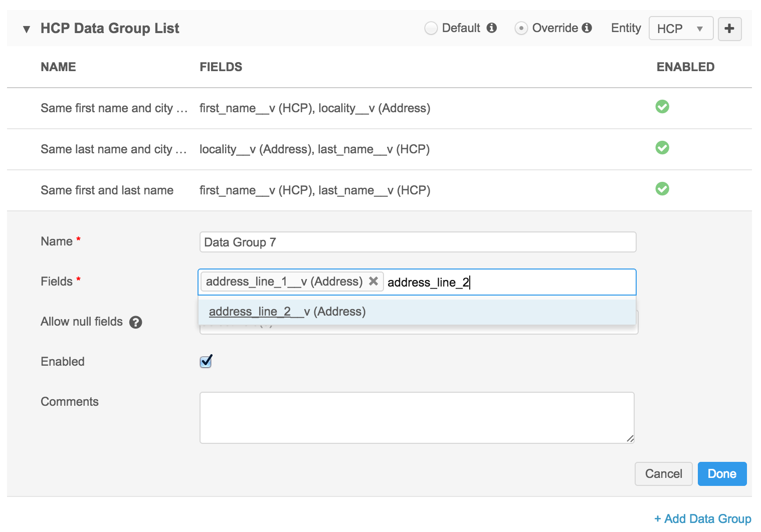Click the info icon beside Override
761x532 pixels.
(x=587, y=28)
